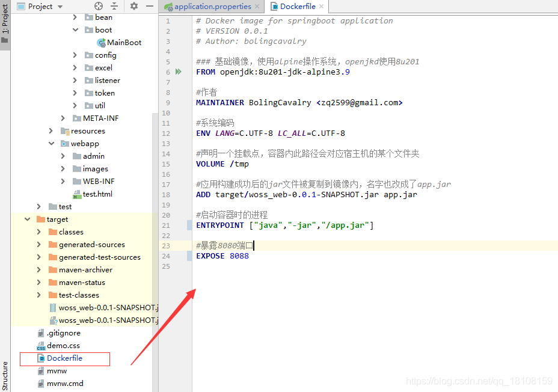Click the locate/scroll-from-source crosshair icon
The image size is (558, 392).
[x=99, y=6]
